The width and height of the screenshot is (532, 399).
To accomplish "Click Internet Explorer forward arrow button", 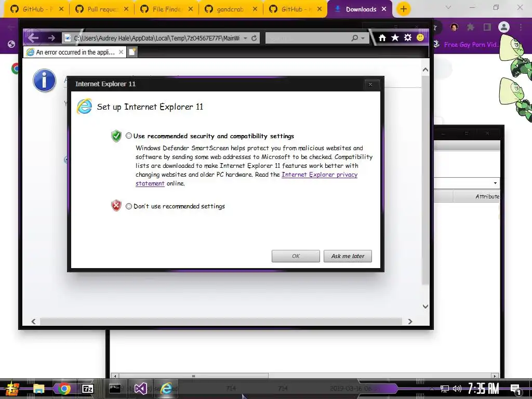I will (x=51, y=37).
